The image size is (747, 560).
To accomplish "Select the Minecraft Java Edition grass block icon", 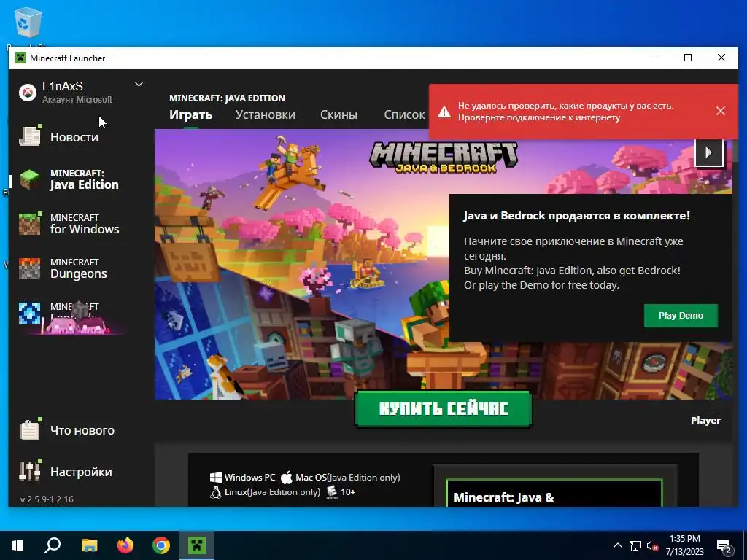I will 29,179.
